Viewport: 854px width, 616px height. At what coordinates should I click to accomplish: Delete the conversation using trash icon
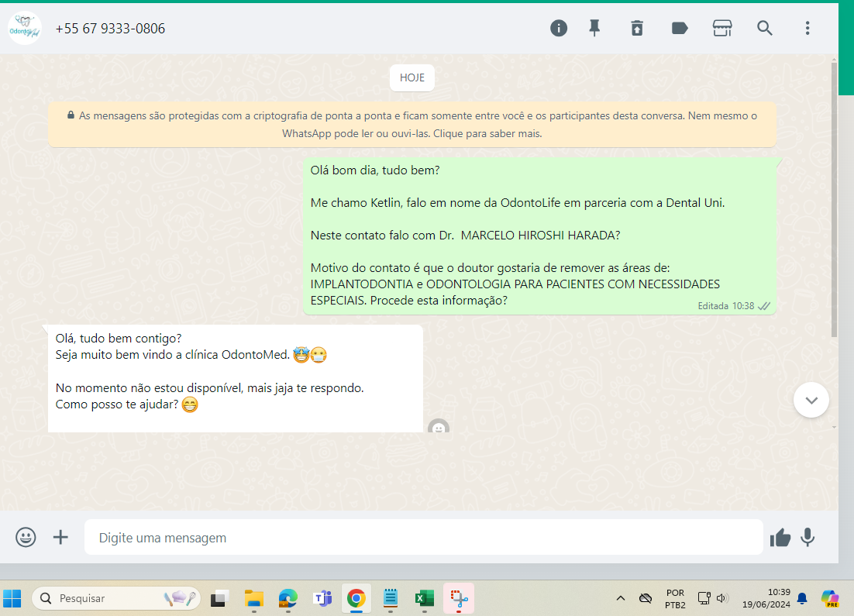[637, 29]
